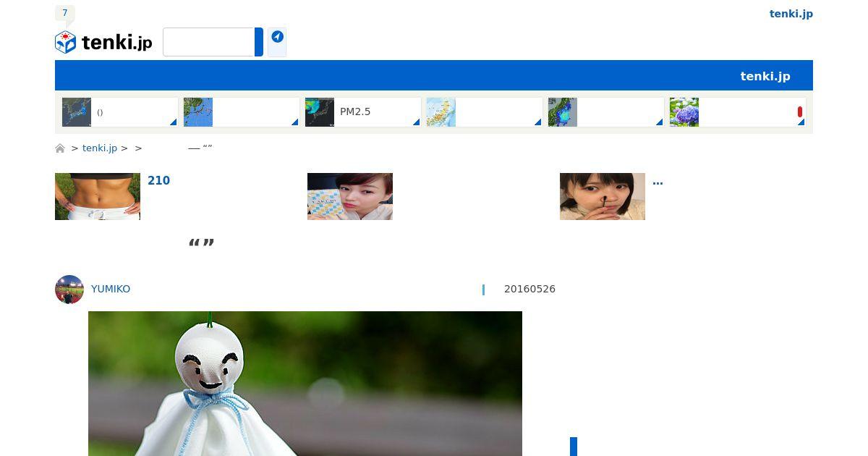This screenshot has height=456, width=868.
Task: Click the tenki.jp breadcrumb link
Action: coord(100,148)
